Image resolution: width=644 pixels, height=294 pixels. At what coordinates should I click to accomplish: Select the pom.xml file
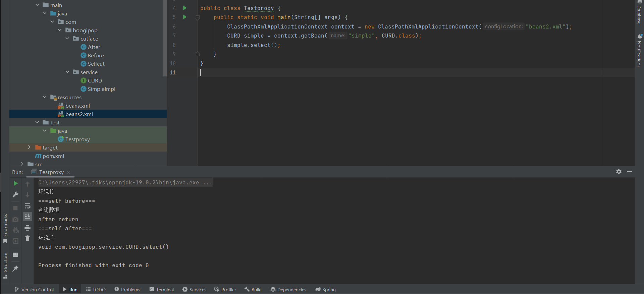pyautogui.click(x=50, y=156)
